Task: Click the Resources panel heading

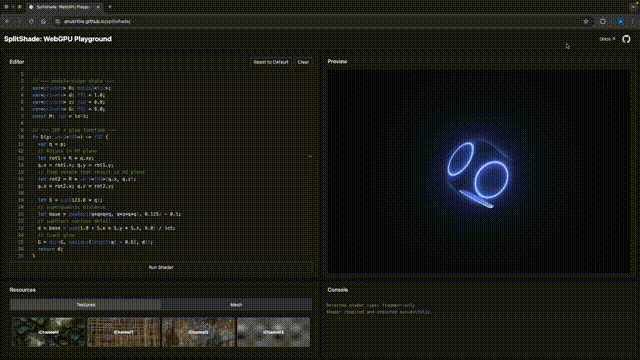Action: point(22,290)
